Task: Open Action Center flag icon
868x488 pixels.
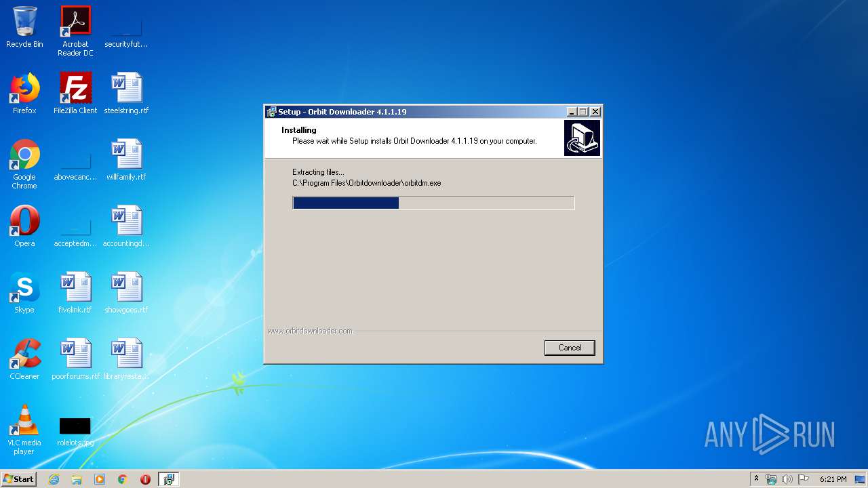Action: (x=804, y=479)
